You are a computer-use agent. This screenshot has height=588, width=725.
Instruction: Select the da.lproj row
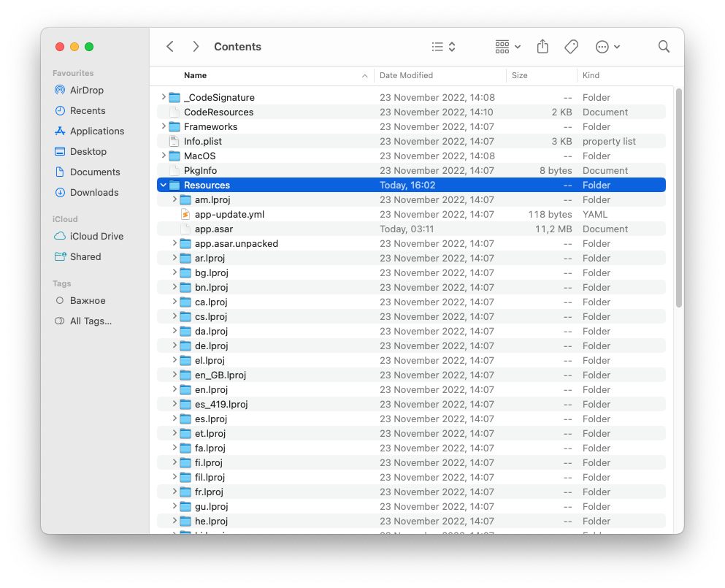click(x=411, y=331)
